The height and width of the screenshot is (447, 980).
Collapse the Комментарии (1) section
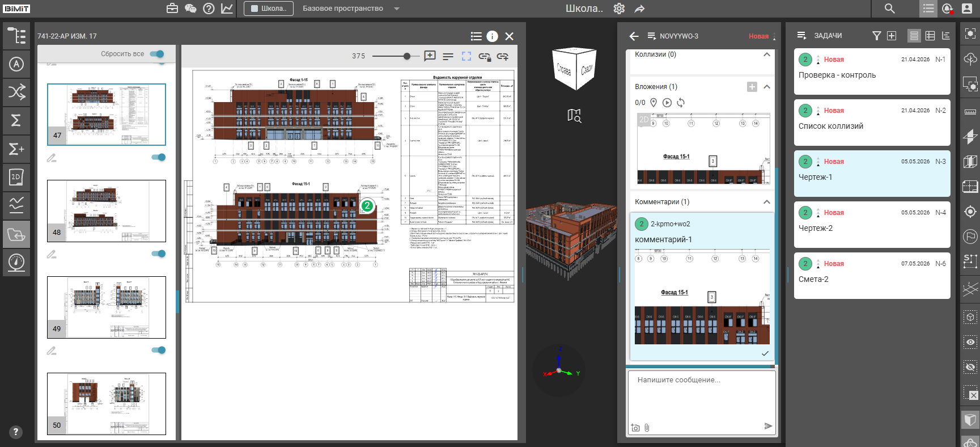coord(767,202)
